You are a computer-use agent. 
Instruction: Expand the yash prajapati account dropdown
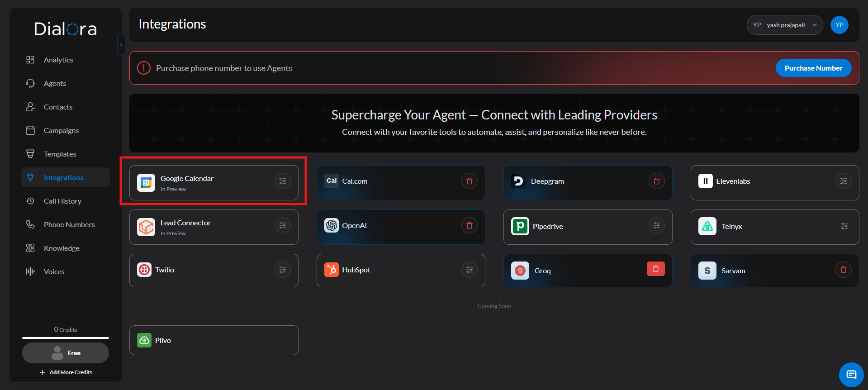(784, 25)
